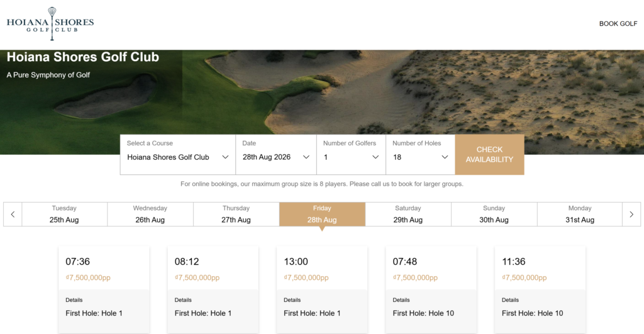The width and height of the screenshot is (644, 334).
Task: Select the Wednesday 26th Aug tab
Action: (x=150, y=214)
